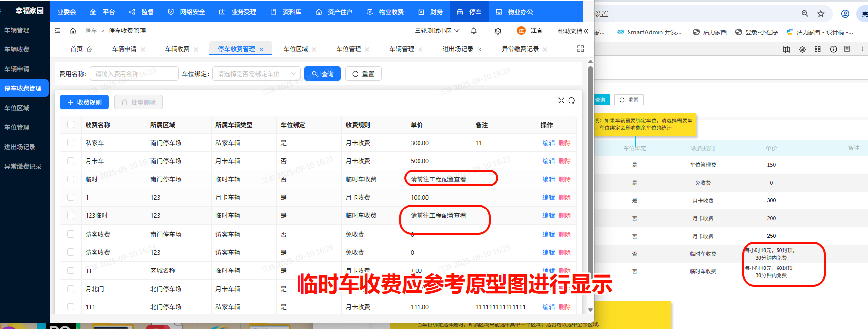
Task: Collapse help panel double-chevron icon
Action: point(586,30)
